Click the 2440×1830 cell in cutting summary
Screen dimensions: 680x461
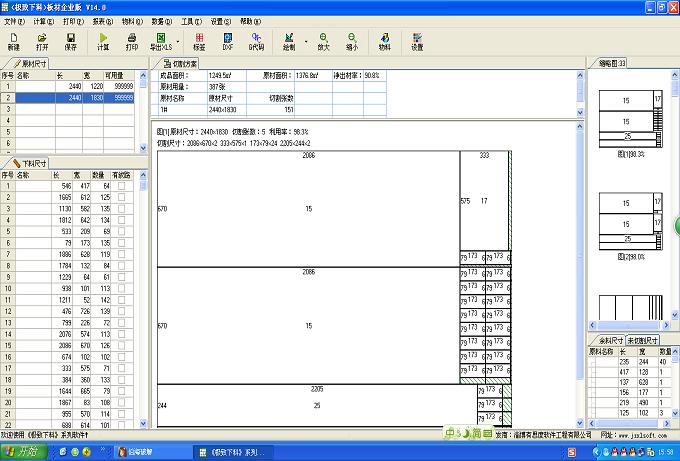click(226, 110)
